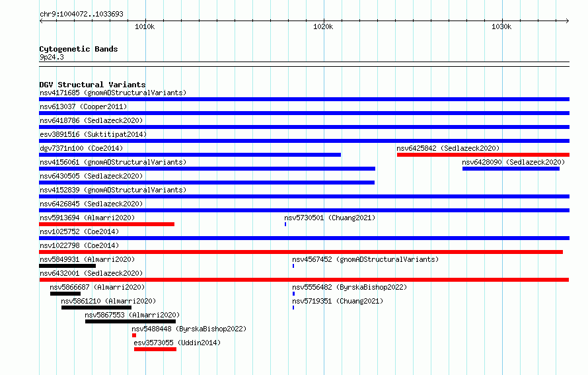Select nsv5719351 (Chuang2021) label
The width and height of the screenshot is (588, 375).
tap(338, 301)
